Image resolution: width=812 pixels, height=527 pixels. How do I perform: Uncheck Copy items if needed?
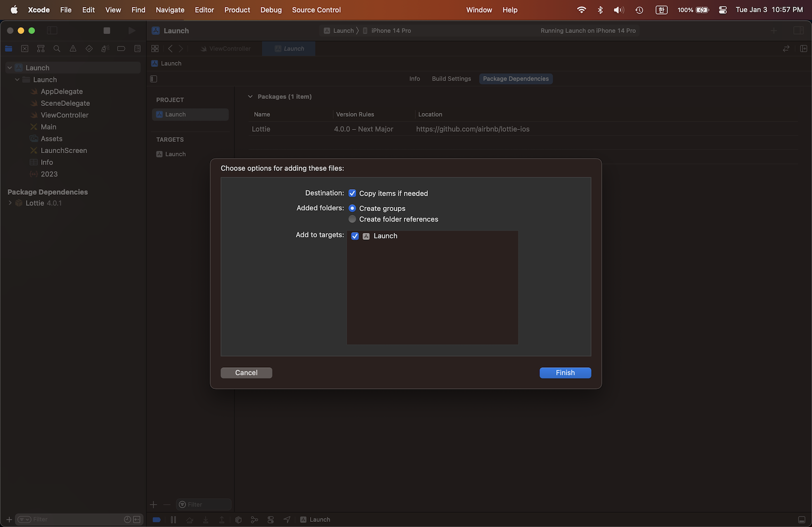pos(352,193)
